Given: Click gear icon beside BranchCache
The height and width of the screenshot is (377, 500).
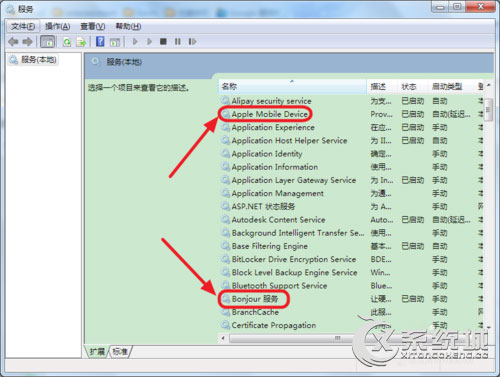Looking at the screenshot, I should (x=225, y=312).
